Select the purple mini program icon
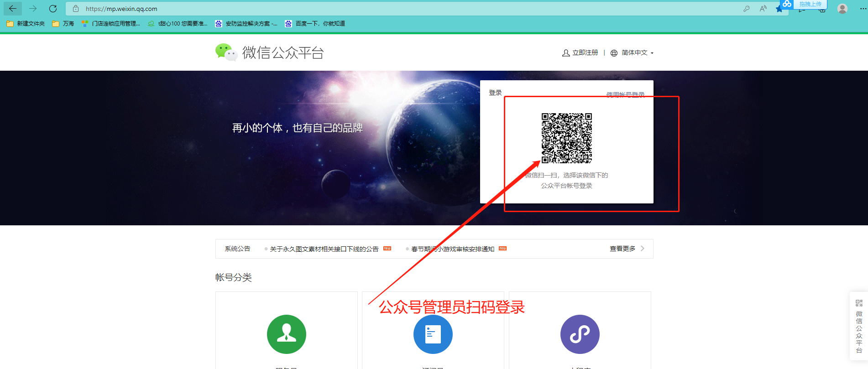The image size is (868, 369). (x=580, y=334)
